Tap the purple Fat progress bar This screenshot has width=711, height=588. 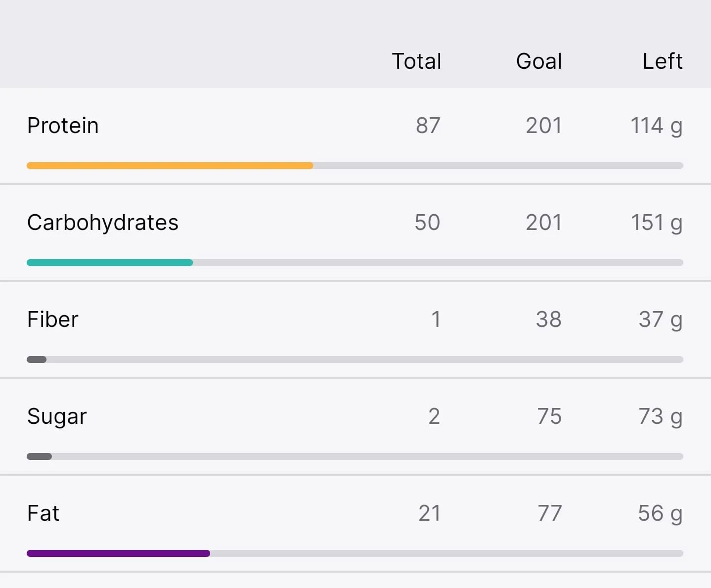tap(355, 553)
